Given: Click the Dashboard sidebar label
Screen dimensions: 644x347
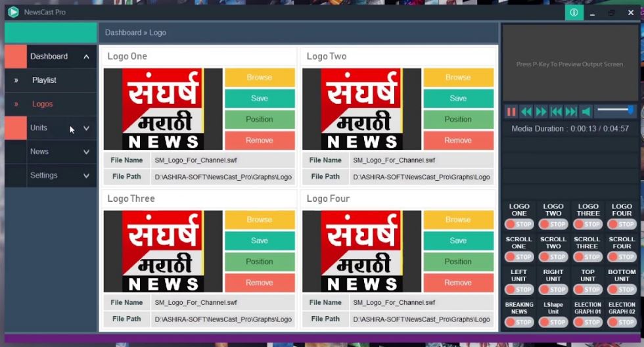Looking at the screenshot, I should point(49,57).
